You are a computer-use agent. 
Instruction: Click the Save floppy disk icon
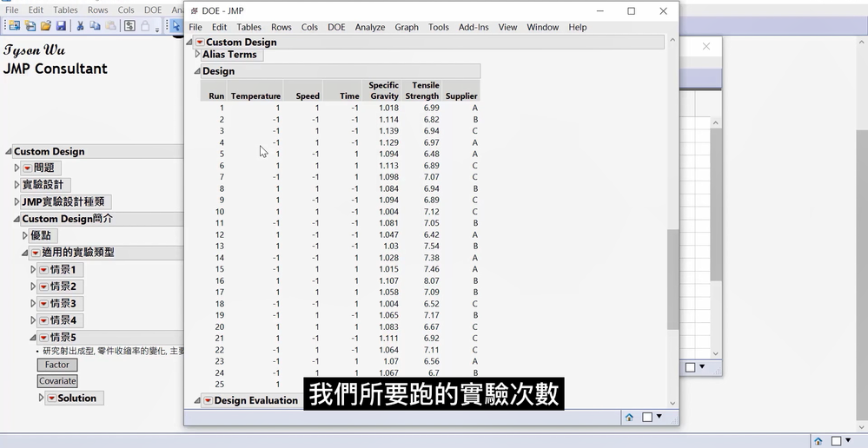(x=61, y=26)
